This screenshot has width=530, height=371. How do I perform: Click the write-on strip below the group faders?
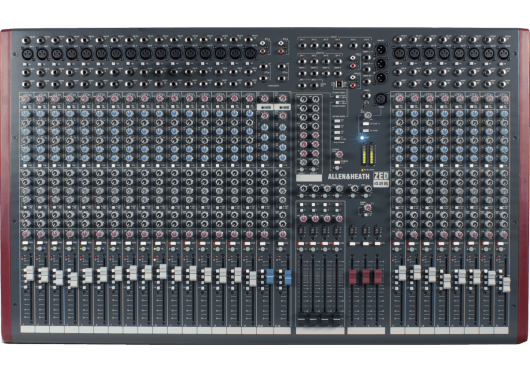pos(320,330)
